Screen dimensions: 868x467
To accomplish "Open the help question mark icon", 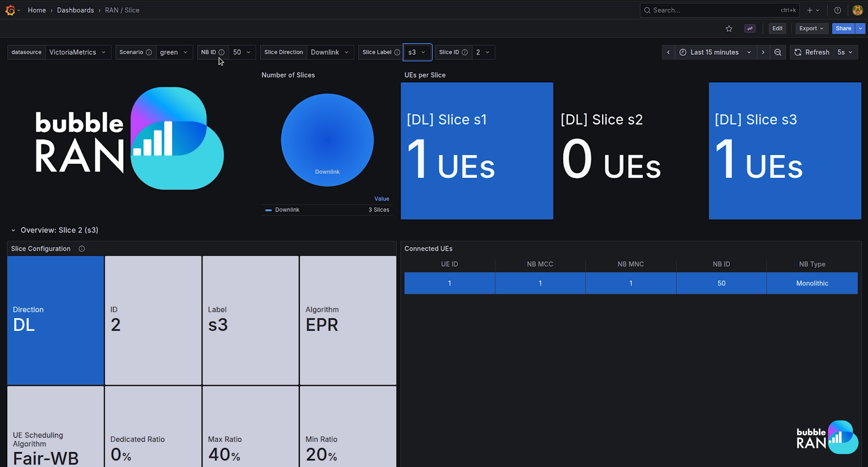I will [x=838, y=10].
